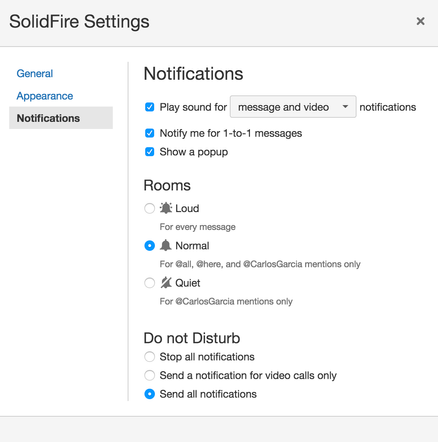Select Send all notifications radio button
The height and width of the screenshot is (442, 438).
point(149,394)
